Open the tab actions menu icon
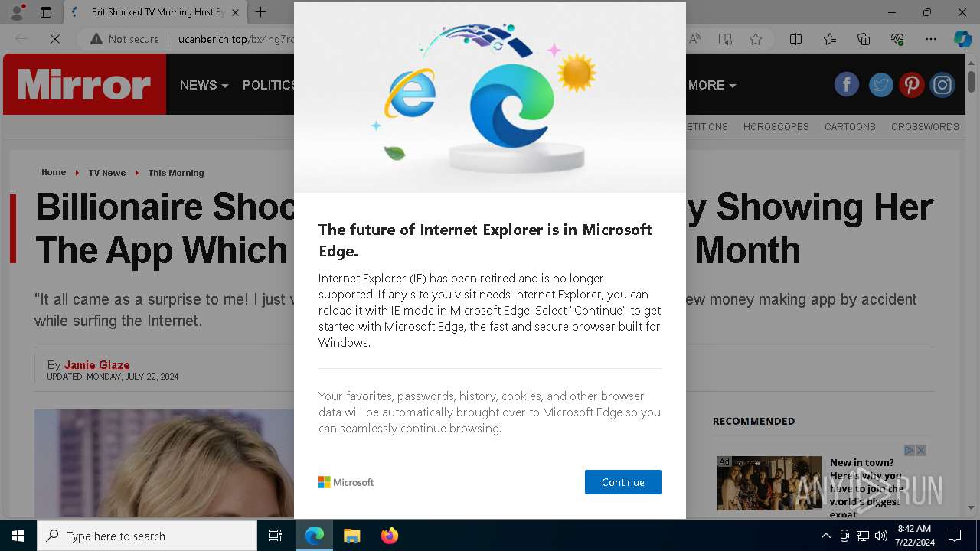 click(x=46, y=12)
